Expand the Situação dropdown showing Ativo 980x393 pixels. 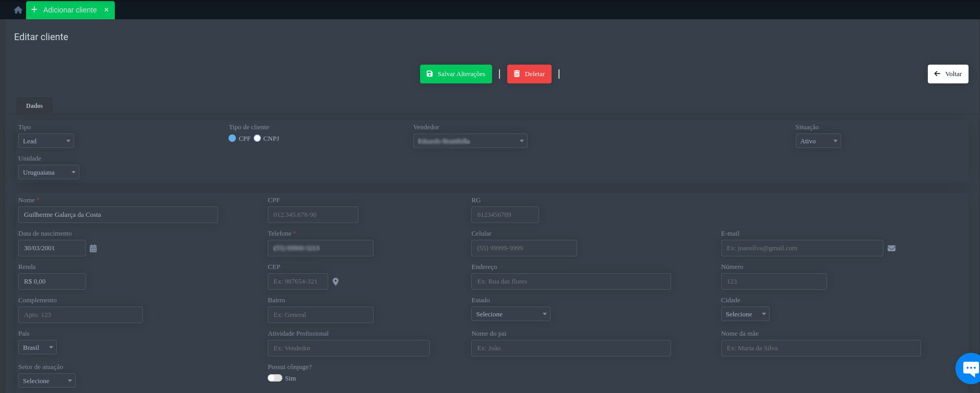tap(818, 141)
